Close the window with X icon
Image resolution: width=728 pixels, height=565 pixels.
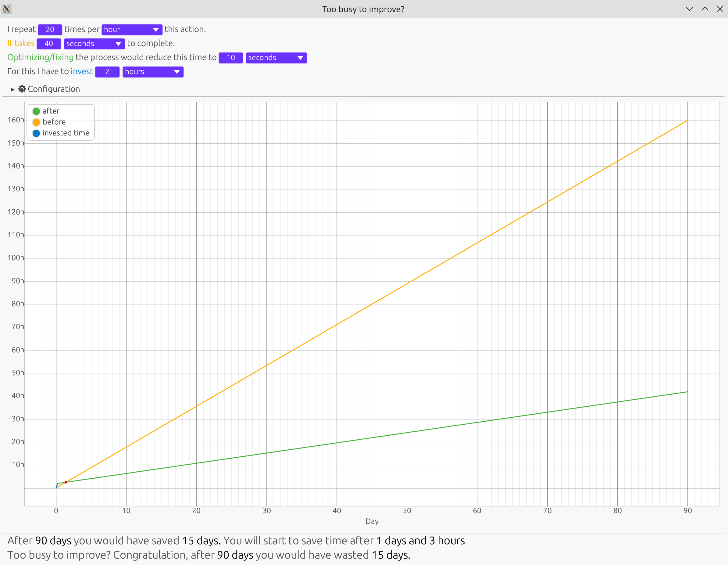(720, 9)
